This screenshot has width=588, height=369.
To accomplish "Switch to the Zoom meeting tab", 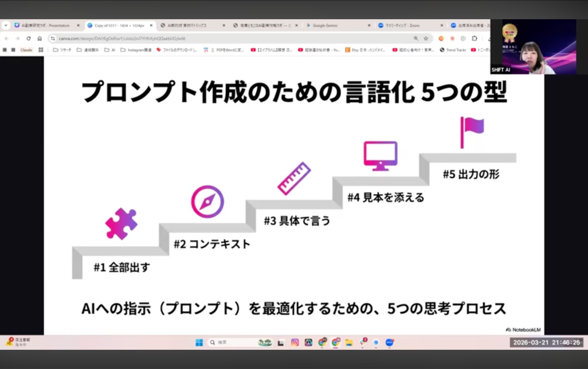I will 402,26.
